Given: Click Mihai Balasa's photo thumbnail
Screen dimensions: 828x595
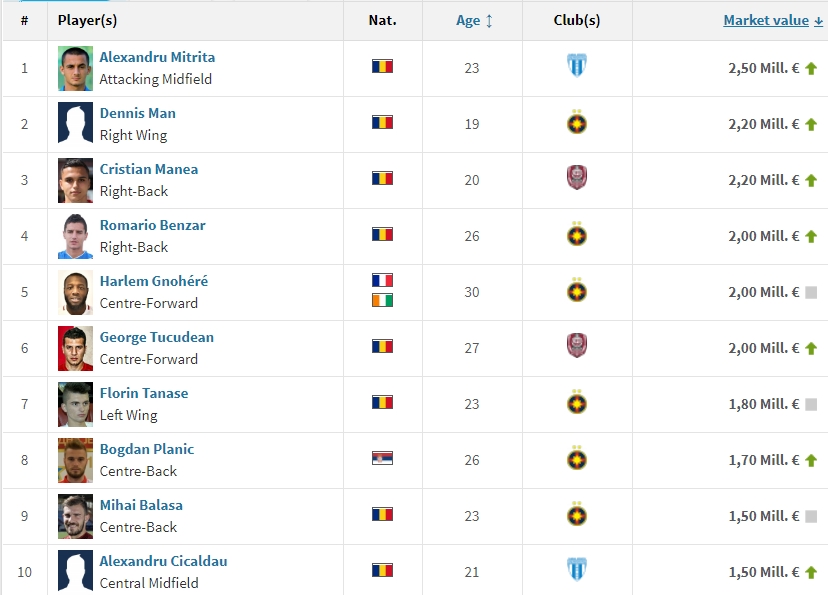Looking at the screenshot, I should [75, 516].
